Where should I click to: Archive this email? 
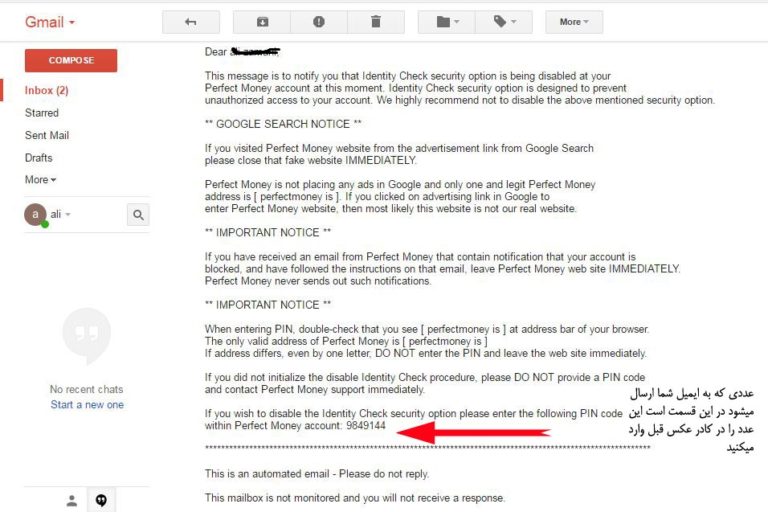(x=262, y=22)
